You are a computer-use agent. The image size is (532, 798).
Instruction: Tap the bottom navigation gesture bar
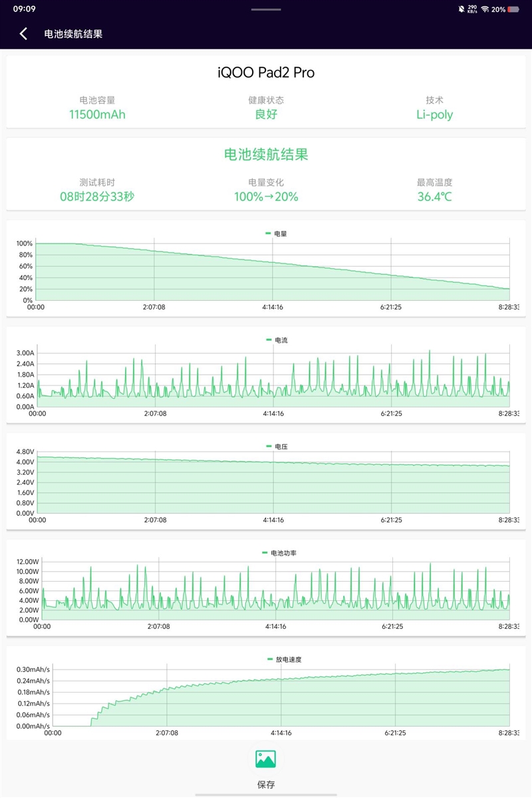[266, 795]
